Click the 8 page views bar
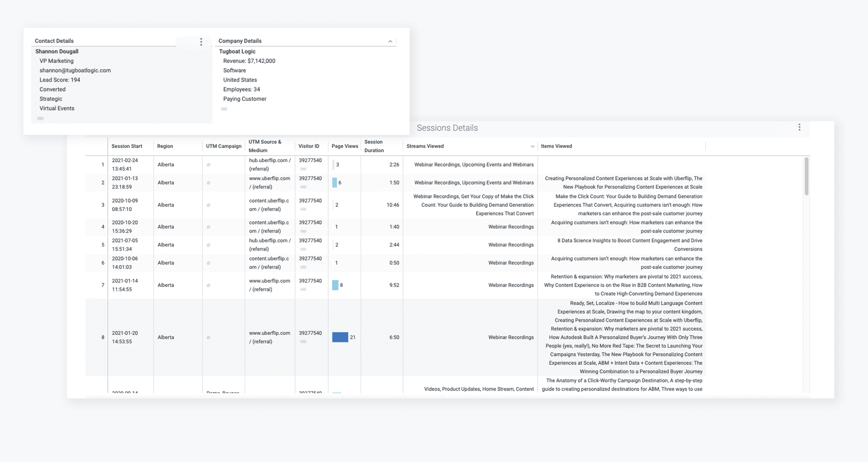This screenshot has width=868, height=462. coord(335,285)
